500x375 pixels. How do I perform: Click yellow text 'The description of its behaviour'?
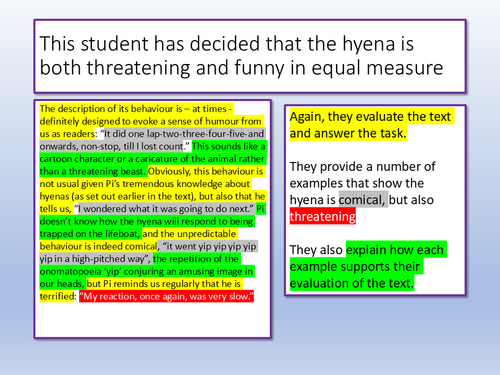click(x=111, y=109)
